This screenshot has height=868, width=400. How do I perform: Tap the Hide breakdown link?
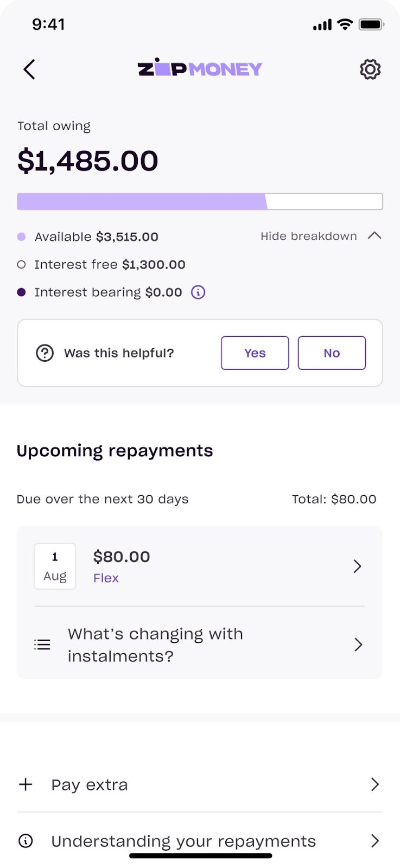(308, 237)
